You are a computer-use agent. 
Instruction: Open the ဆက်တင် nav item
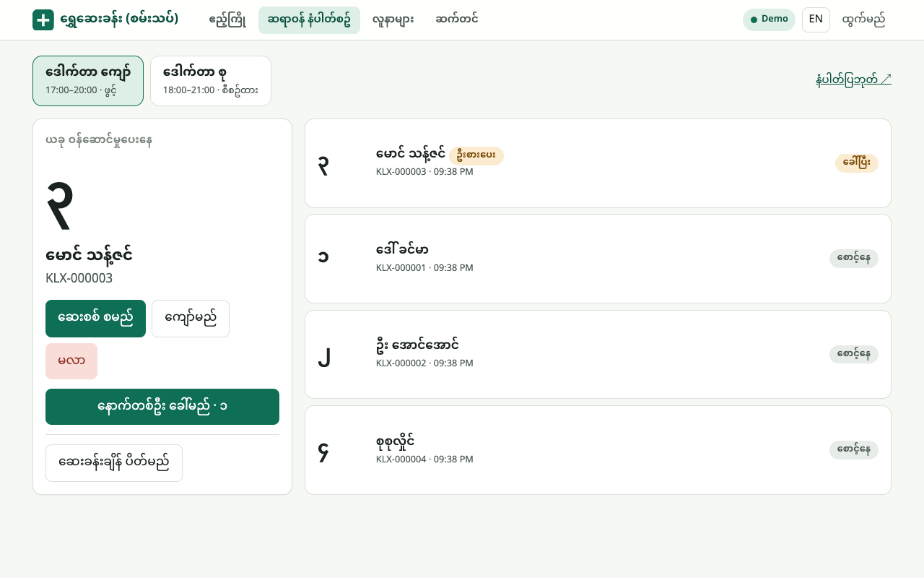point(456,20)
